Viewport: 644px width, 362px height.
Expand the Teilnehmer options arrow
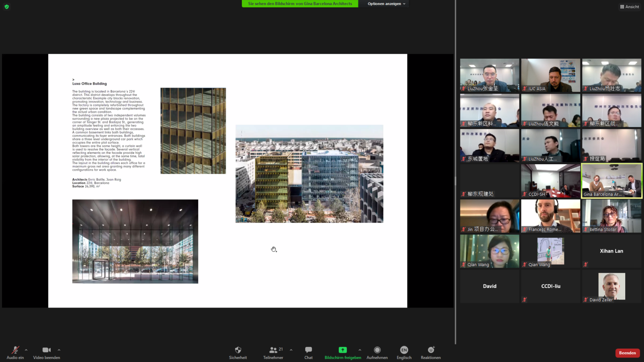click(291, 350)
